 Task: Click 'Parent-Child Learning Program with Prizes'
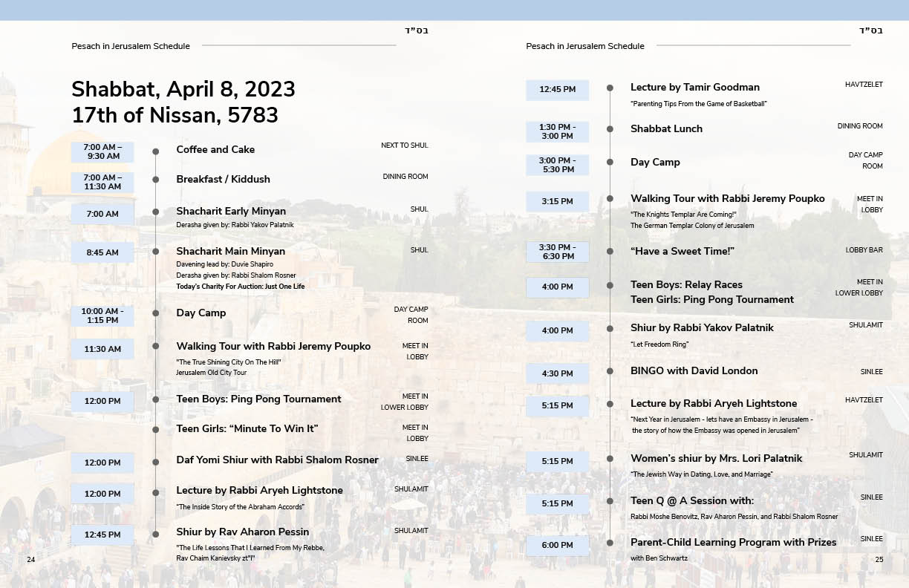(x=734, y=543)
